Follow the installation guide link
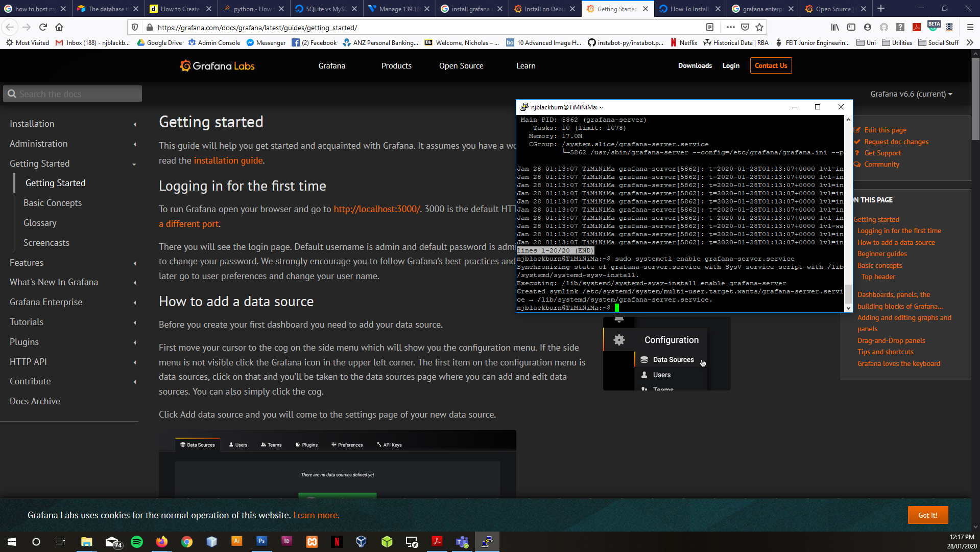This screenshot has width=980, height=552. 228,160
